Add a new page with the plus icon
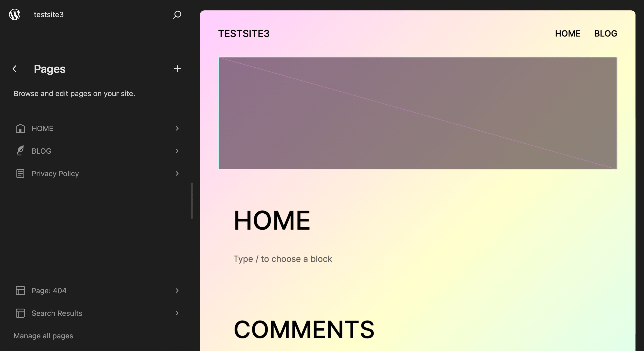The image size is (644, 351). [x=177, y=69]
